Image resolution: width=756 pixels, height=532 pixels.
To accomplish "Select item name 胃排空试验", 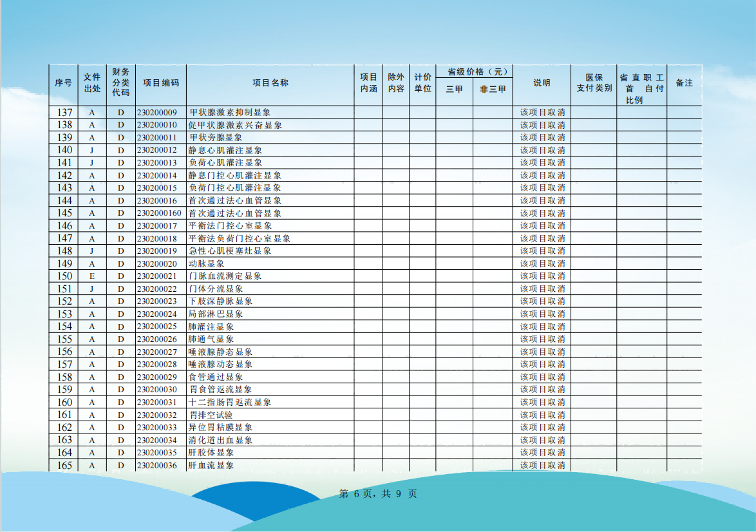I will pos(211,415).
